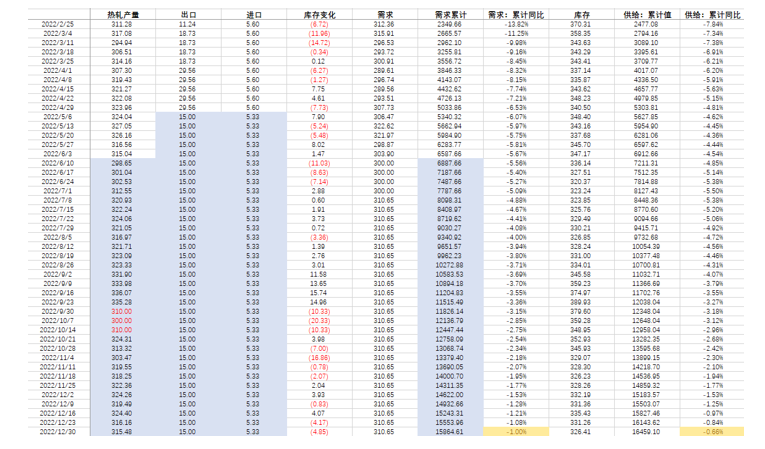Click cumulative demand 6887.66
This screenshot has width=765, height=449.
click(449, 163)
